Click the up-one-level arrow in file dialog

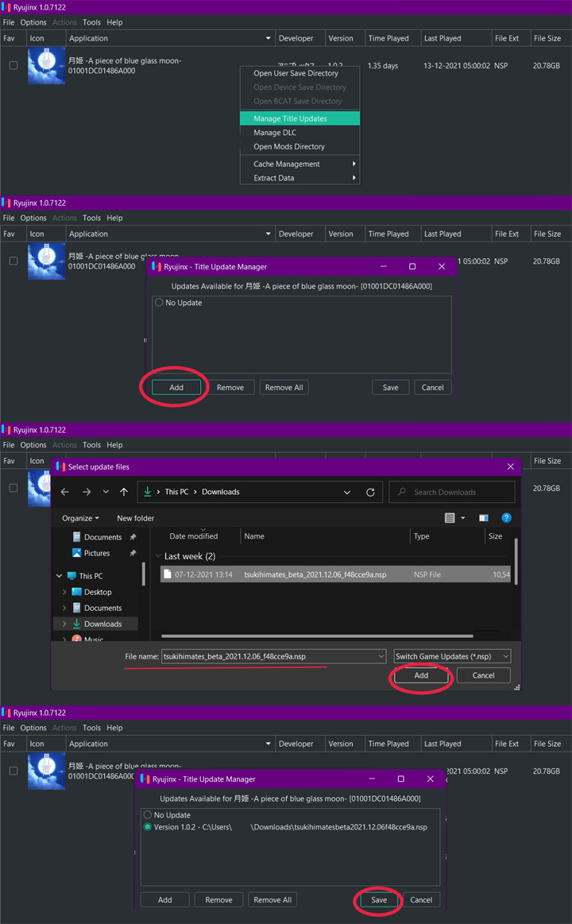click(x=124, y=493)
